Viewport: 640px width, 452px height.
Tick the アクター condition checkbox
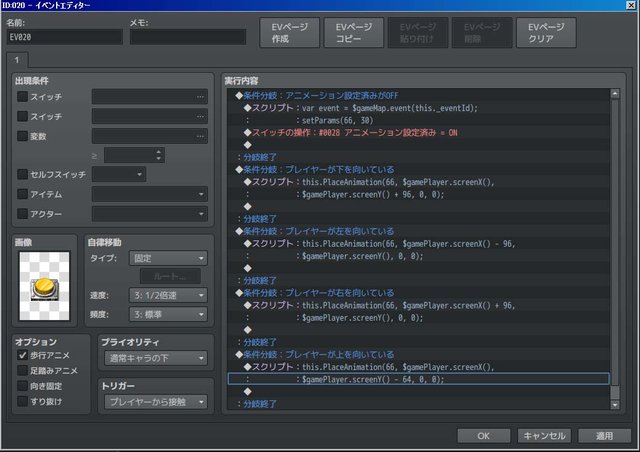click(22, 214)
